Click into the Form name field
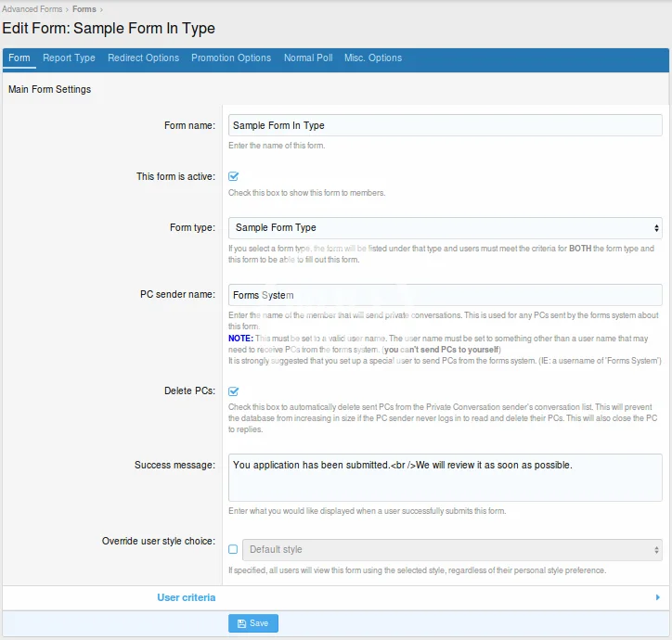Image resolution: width=672 pixels, height=640 pixels. point(445,125)
